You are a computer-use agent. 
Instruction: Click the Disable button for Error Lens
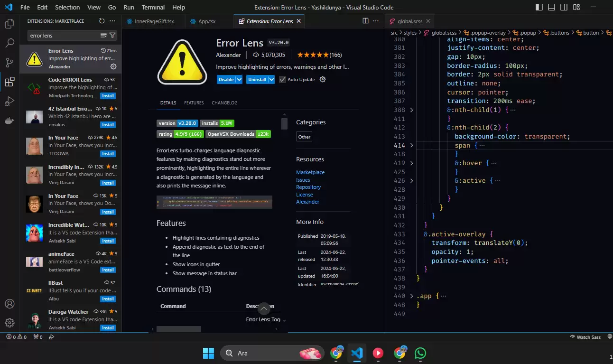(226, 79)
